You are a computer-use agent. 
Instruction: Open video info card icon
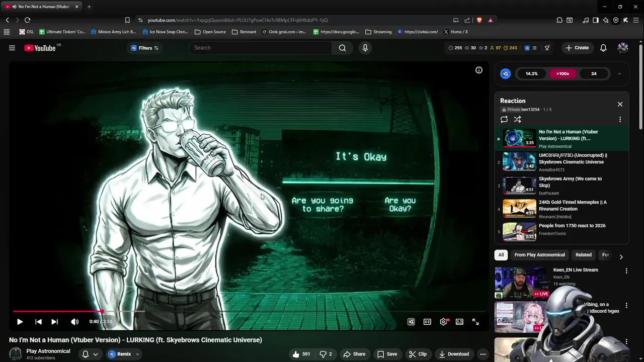click(479, 70)
